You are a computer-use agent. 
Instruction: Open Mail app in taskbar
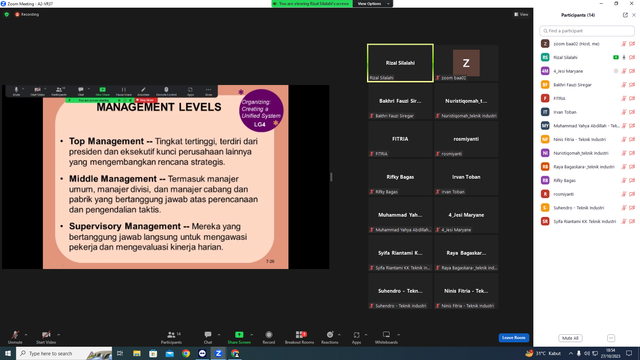pyautogui.click(x=169, y=353)
